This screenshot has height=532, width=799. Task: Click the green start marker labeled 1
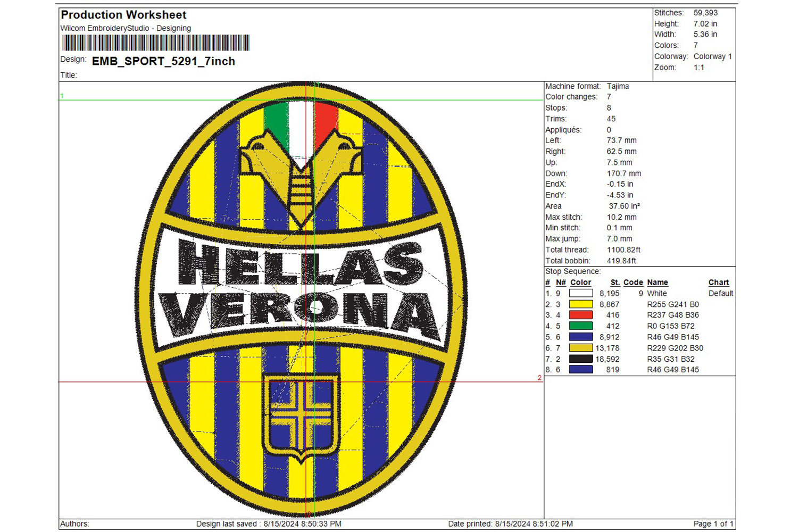point(62,96)
